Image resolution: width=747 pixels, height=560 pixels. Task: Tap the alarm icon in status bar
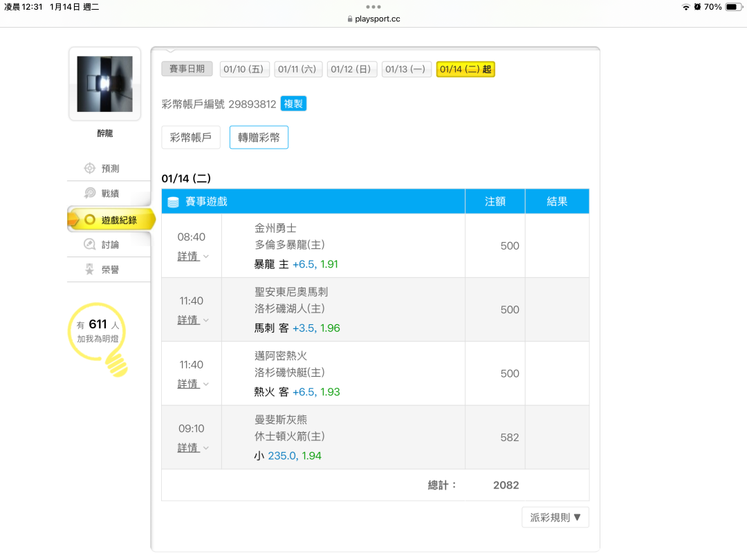click(697, 7)
